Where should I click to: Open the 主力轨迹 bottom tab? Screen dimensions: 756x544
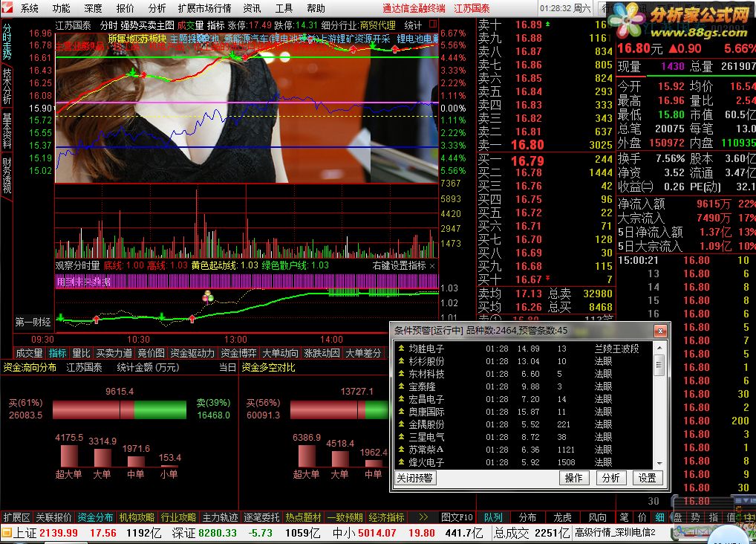220,517
